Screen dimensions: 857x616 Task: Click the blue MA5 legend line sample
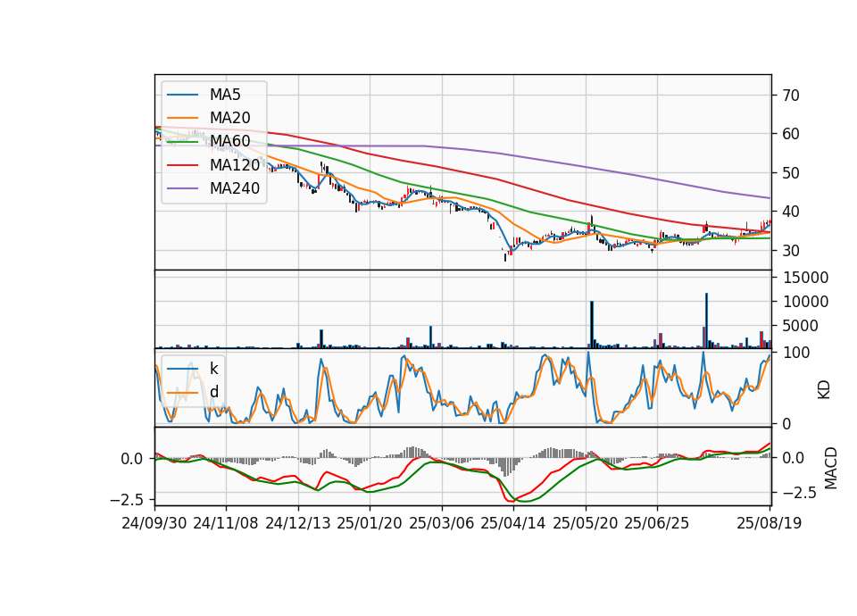182,95
